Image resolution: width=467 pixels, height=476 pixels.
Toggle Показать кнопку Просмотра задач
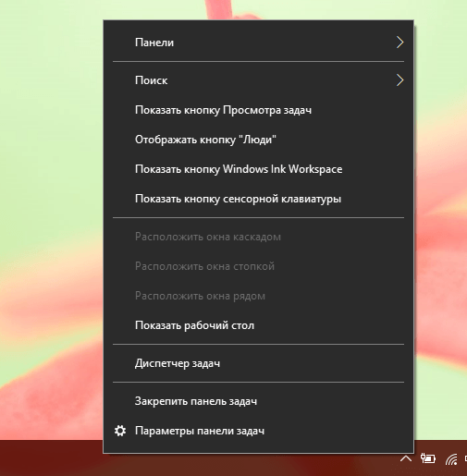pyautogui.click(x=258, y=110)
